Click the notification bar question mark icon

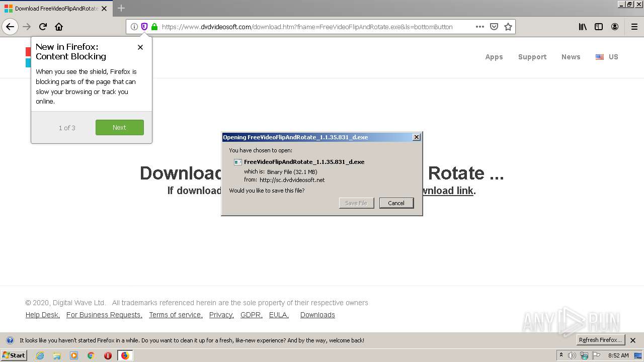pyautogui.click(x=10, y=340)
